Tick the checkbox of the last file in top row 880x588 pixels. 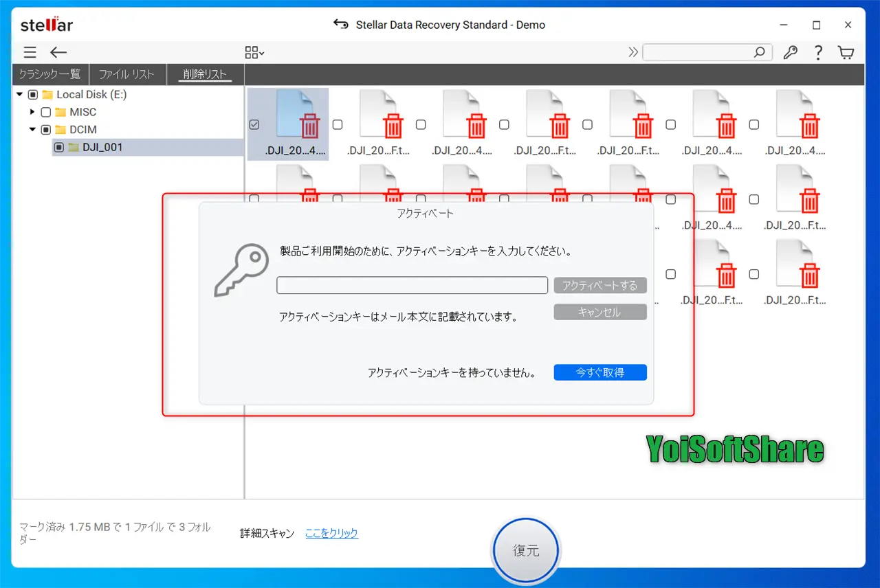754,124
